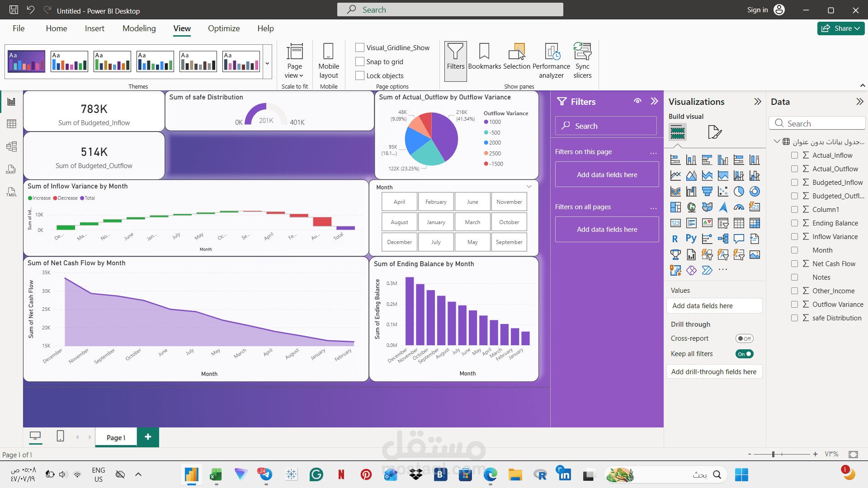Viewport: 868px width, 488px height.
Task: Click the Save icon in title bar
Action: pyautogui.click(x=14, y=10)
